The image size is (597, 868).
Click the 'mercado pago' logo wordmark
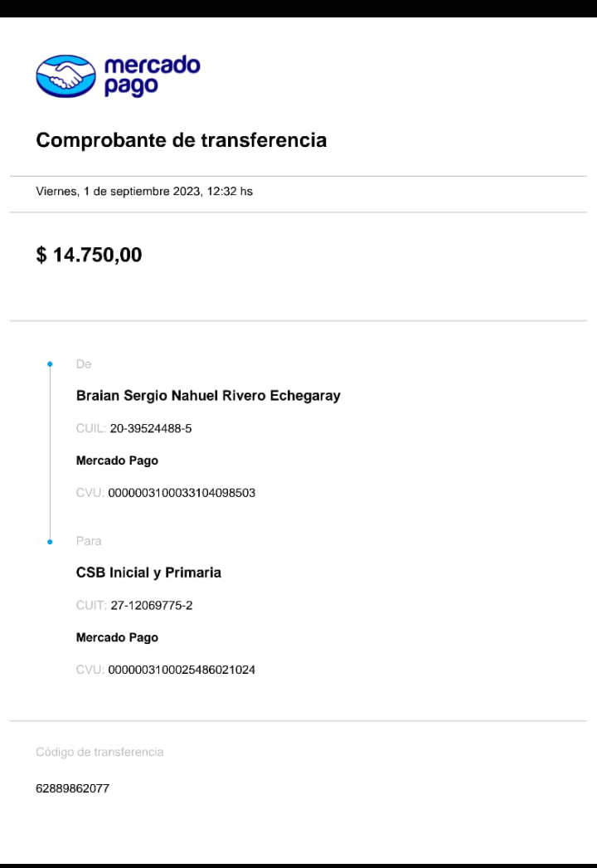click(152, 76)
